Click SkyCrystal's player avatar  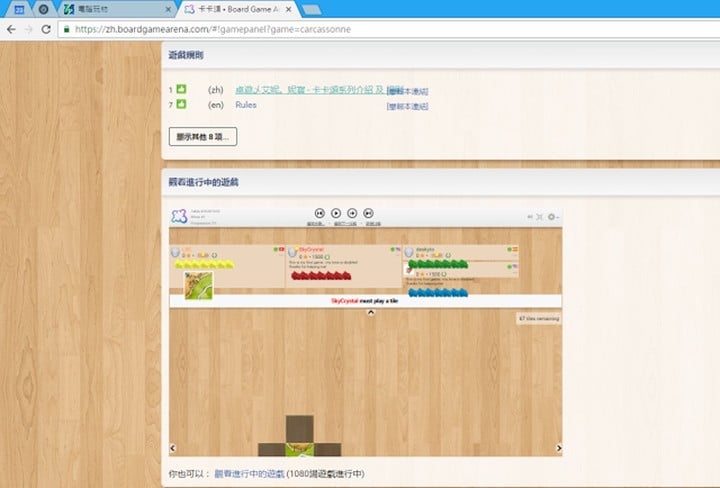[x=292, y=252]
